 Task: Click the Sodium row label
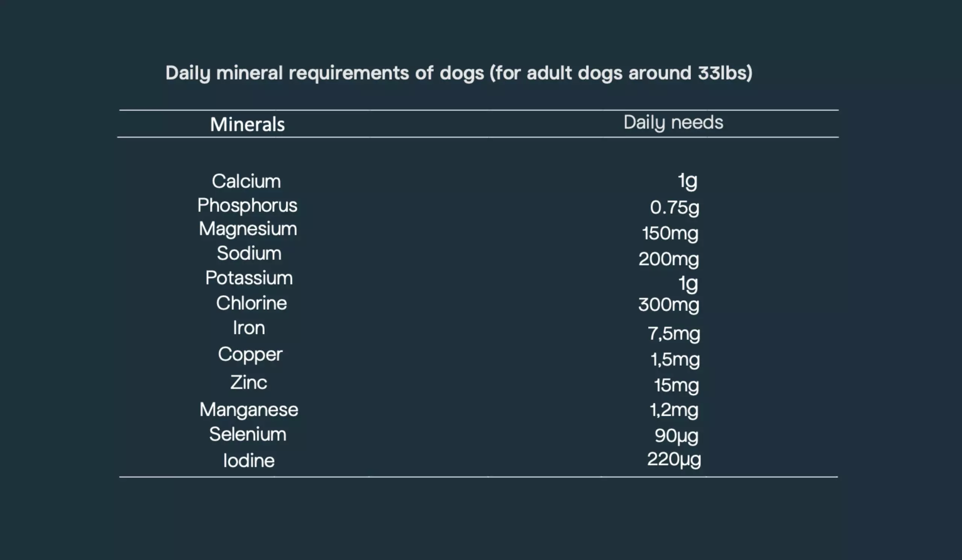pyautogui.click(x=249, y=253)
